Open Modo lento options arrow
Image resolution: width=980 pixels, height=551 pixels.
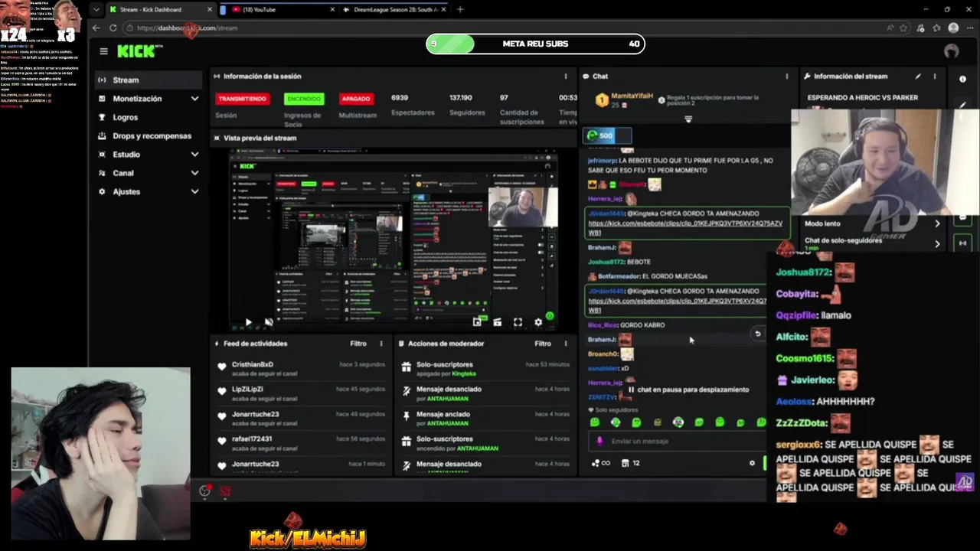coord(937,223)
